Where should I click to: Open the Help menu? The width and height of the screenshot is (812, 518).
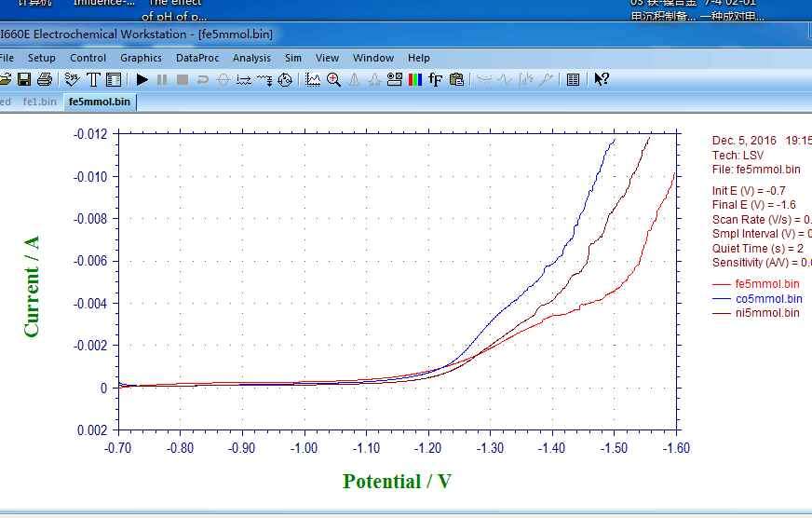click(418, 58)
